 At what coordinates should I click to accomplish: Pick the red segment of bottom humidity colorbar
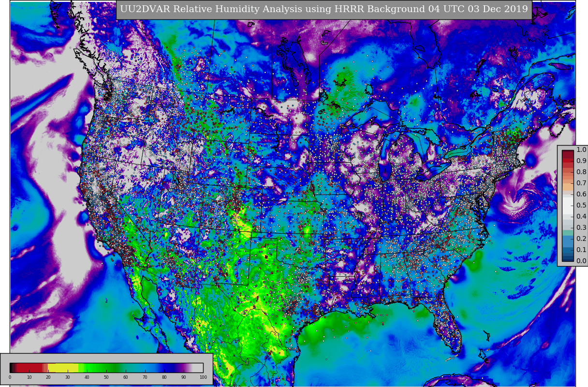coord(30,368)
